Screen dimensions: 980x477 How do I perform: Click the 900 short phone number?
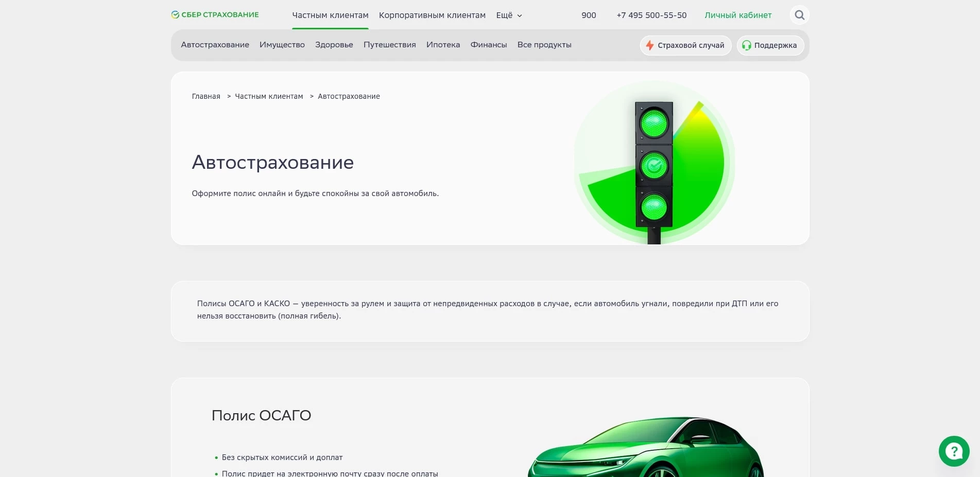click(589, 15)
